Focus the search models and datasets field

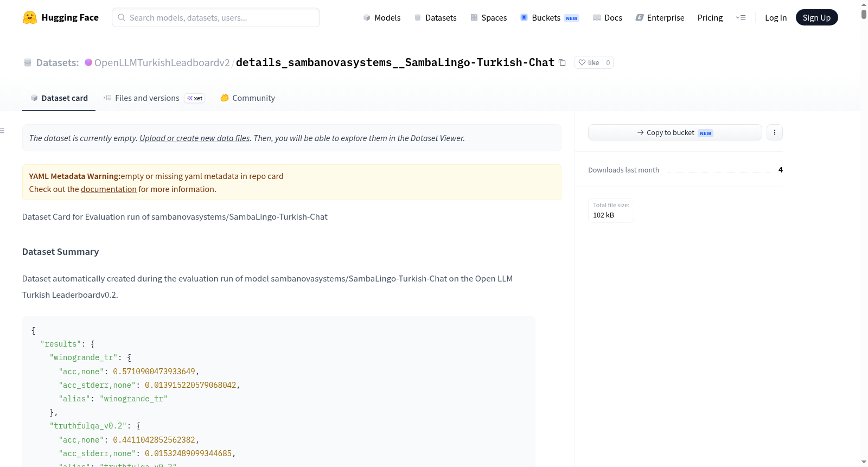coord(216,17)
